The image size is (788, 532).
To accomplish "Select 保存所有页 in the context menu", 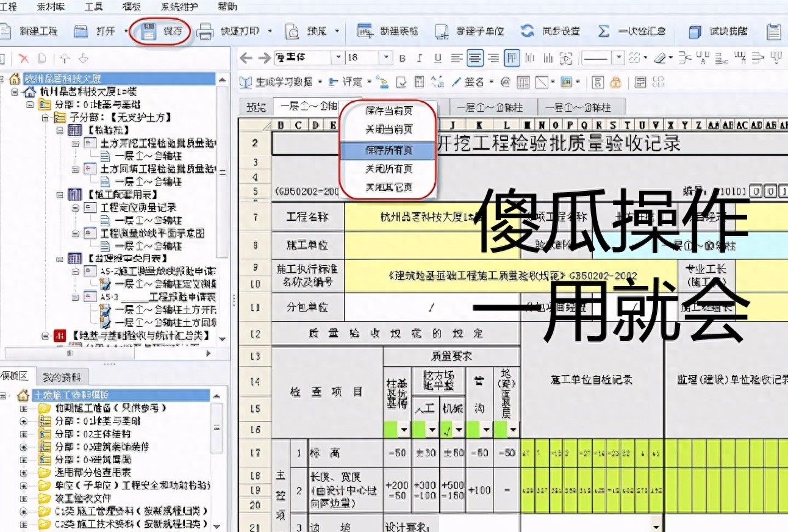I will point(389,149).
